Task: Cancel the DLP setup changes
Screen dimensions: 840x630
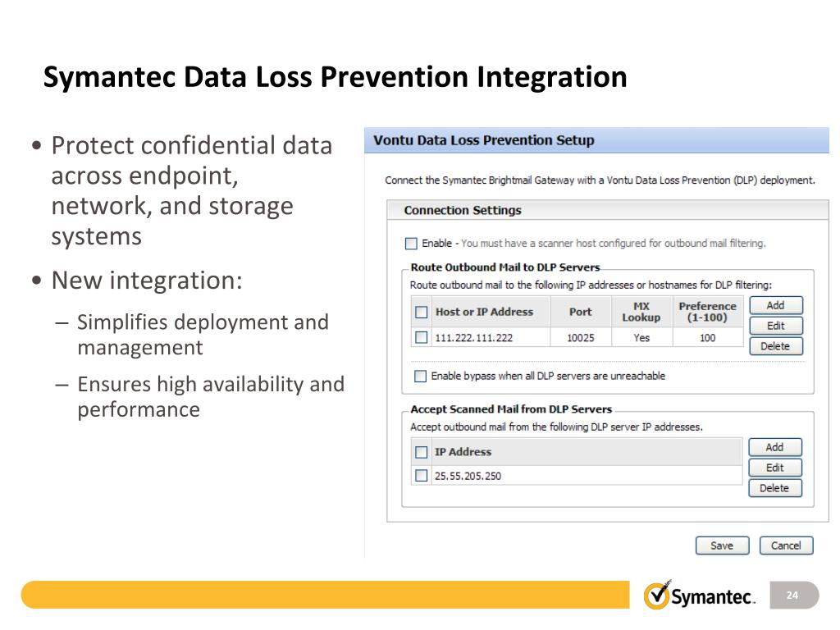Action: (x=786, y=546)
